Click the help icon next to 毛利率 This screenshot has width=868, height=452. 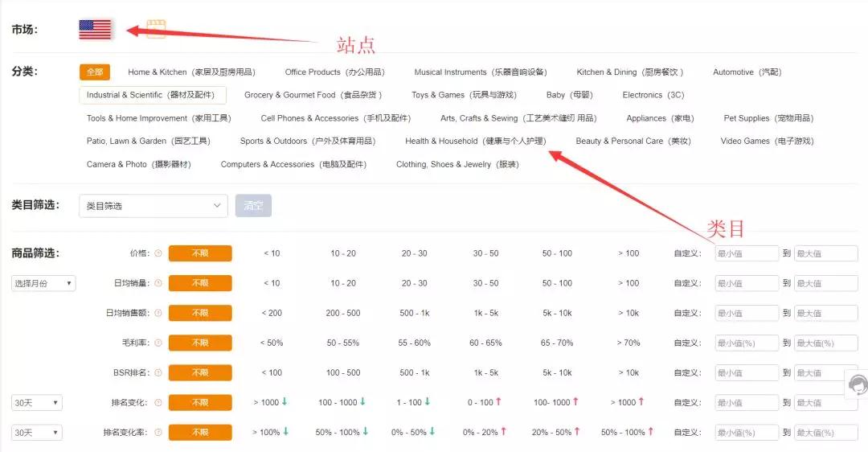click(x=158, y=343)
